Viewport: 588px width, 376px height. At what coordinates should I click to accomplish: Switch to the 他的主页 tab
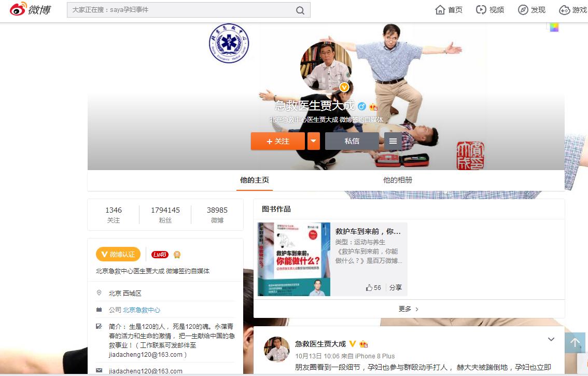point(255,180)
